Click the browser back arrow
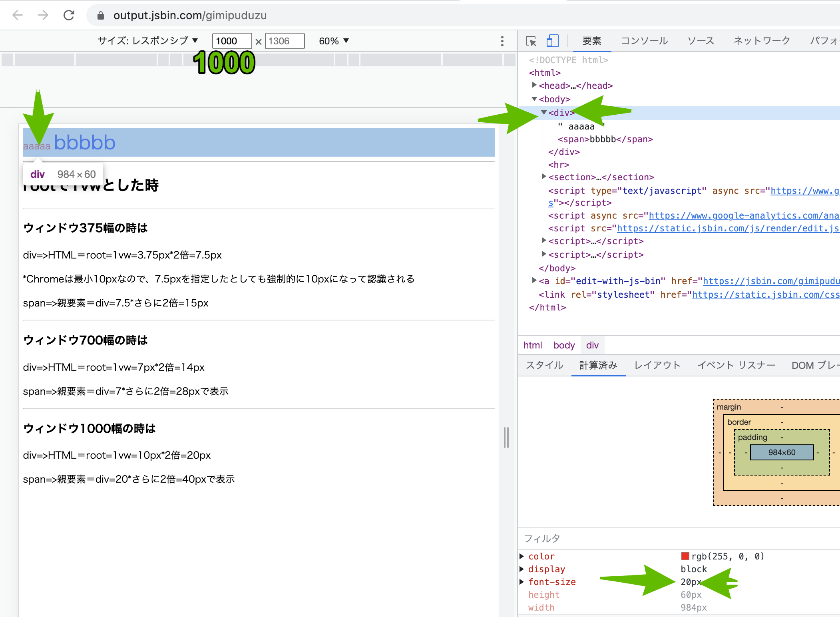The width and height of the screenshot is (840, 617). [x=18, y=15]
